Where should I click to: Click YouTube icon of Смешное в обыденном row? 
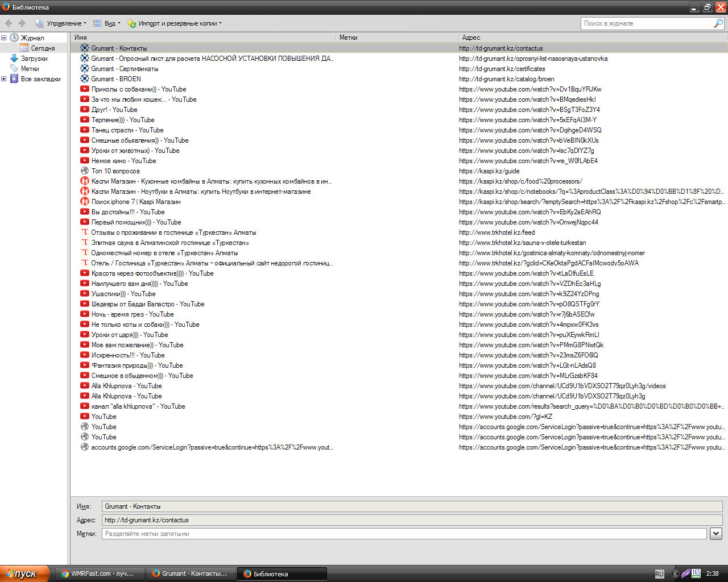click(85, 376)
